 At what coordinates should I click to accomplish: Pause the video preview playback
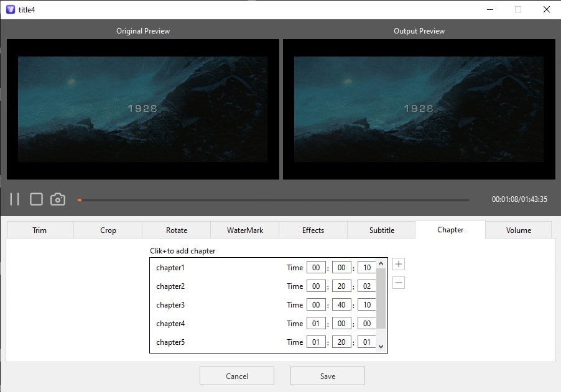pos(15,199)
